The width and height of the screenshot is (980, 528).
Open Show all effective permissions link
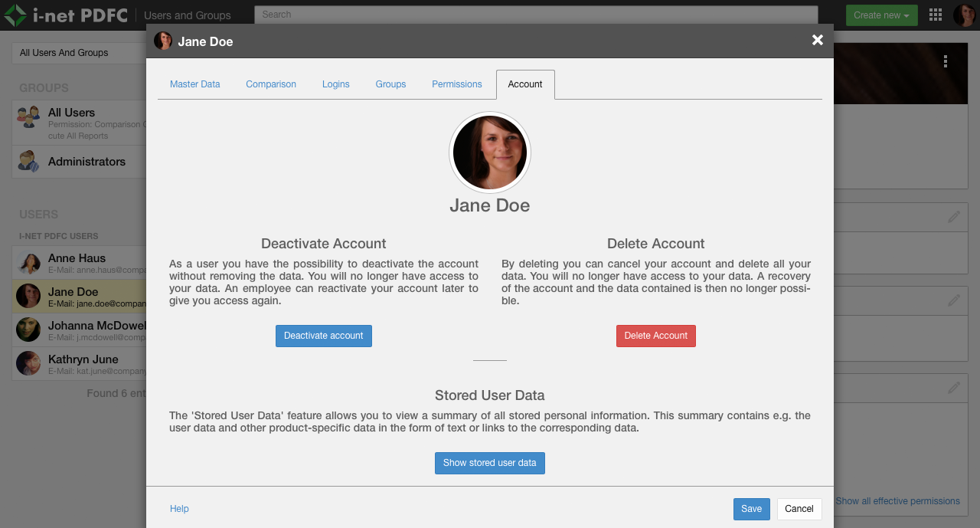(x=897, y=501)
